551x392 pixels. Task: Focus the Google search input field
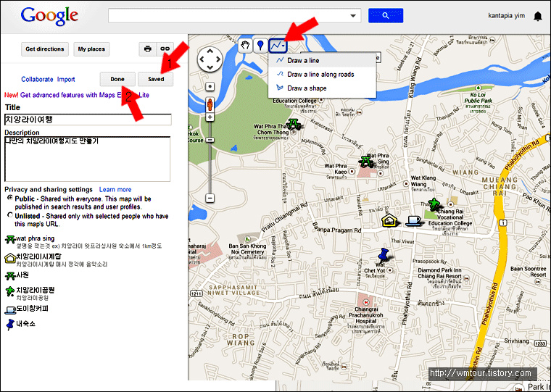click(x=234, y=16)
